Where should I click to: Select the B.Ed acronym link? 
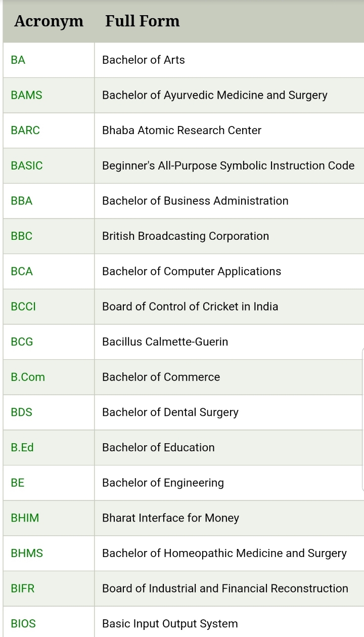tap(22, 447)
